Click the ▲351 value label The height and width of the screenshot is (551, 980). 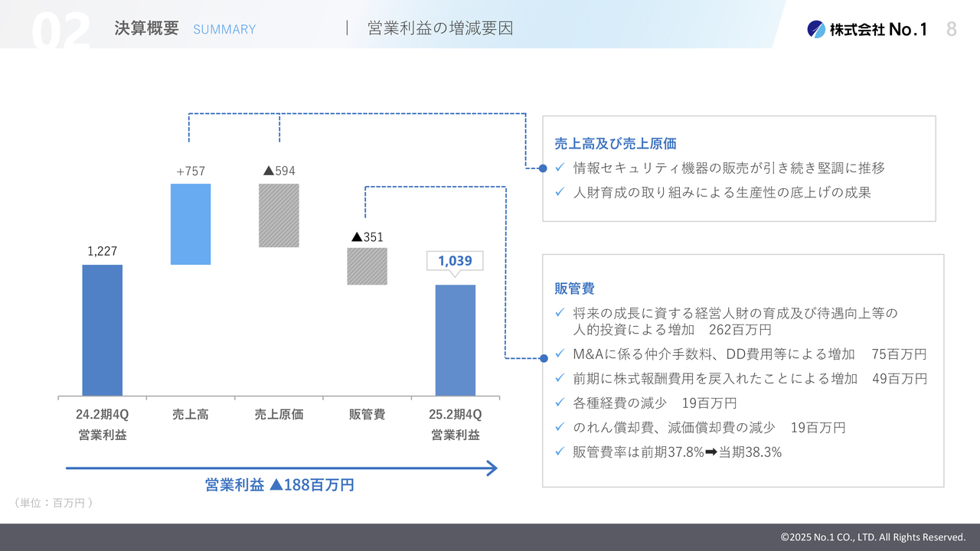click(x=367, y=237)
